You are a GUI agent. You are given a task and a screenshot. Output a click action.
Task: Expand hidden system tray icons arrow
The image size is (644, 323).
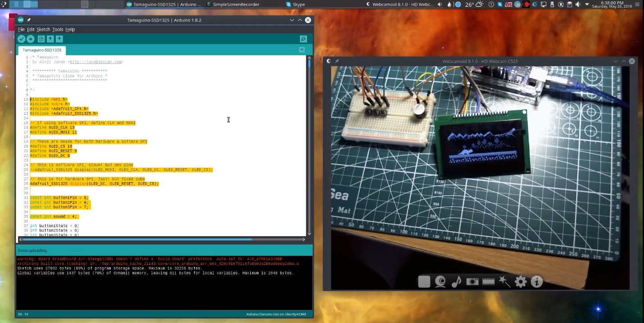pos(587,4)
